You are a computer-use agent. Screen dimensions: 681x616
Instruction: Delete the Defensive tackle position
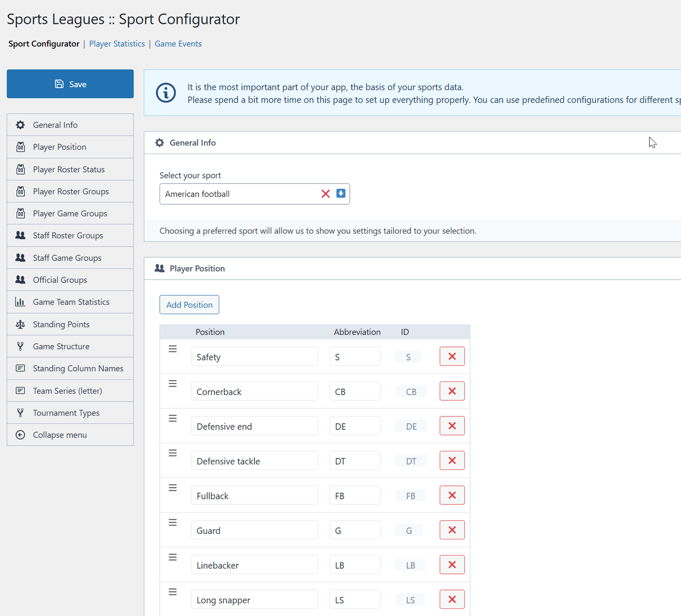(x=452, y=461)
